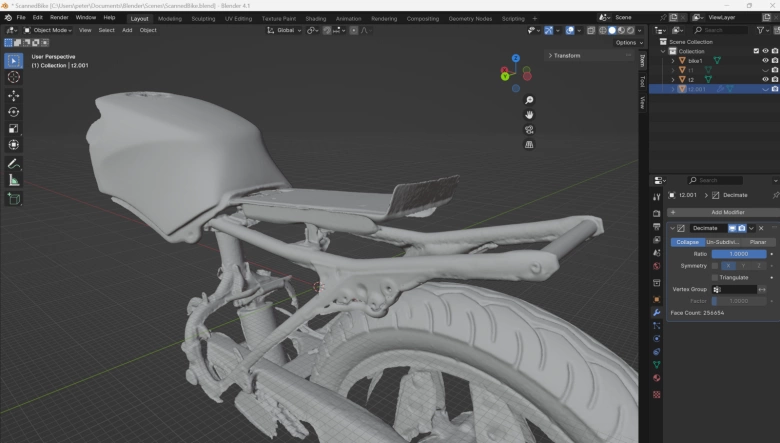
Task: Select the Move tool in toolbar
Action: coord(14,95)
